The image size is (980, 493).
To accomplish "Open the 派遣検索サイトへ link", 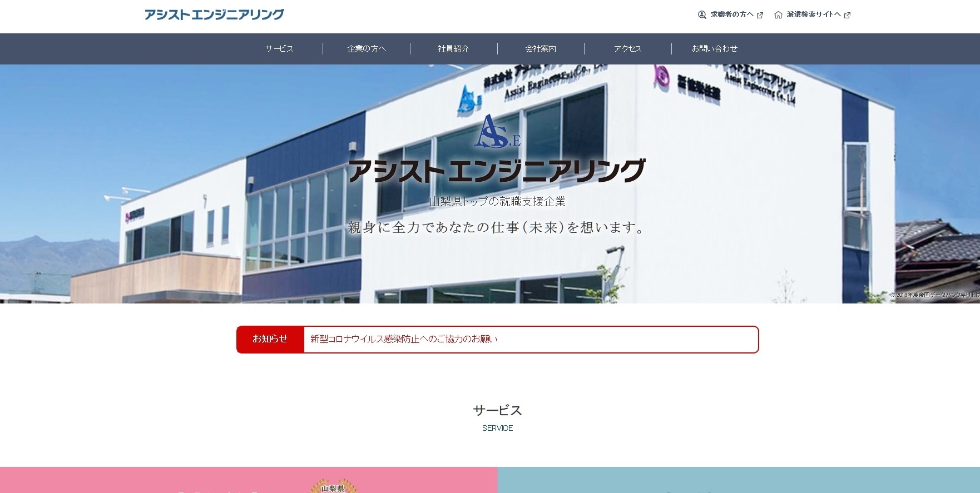I will pyautogui.click(x=813, y=14).
